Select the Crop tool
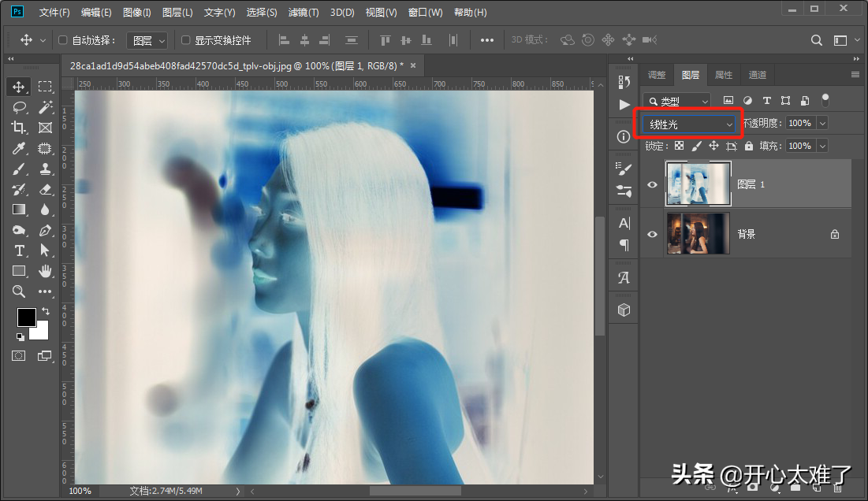Screen dimensions: 868x501 pos(20,128)
